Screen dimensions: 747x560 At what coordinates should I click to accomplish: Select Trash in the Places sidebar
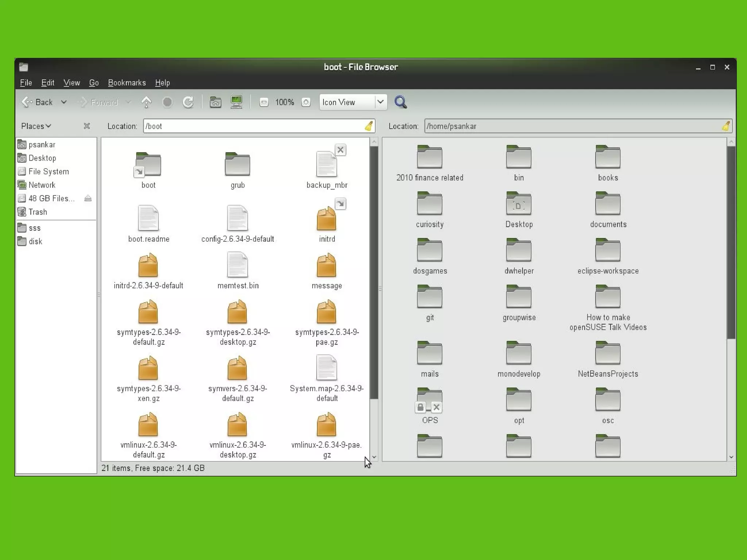(x=38, y=212)
